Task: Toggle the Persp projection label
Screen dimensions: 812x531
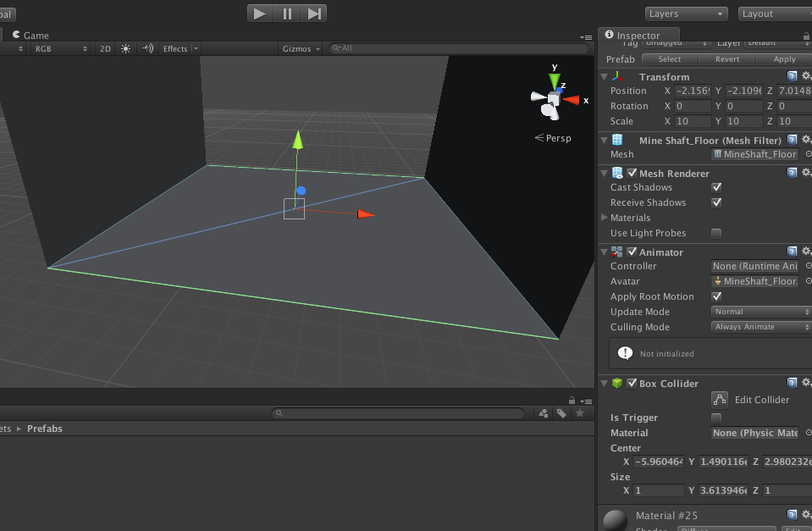Action: 553,138
